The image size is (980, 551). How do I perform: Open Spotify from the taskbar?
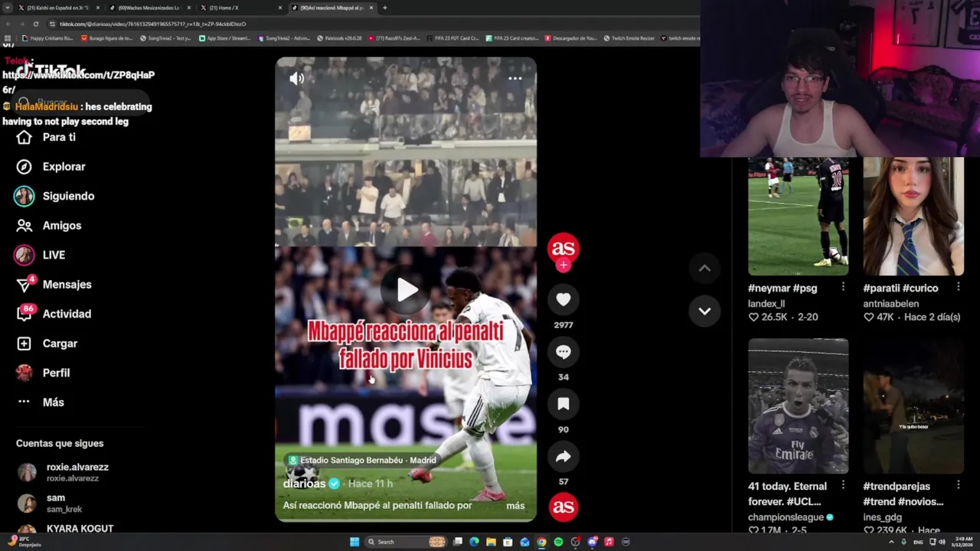pyautogui.click(x=558, y=542)
